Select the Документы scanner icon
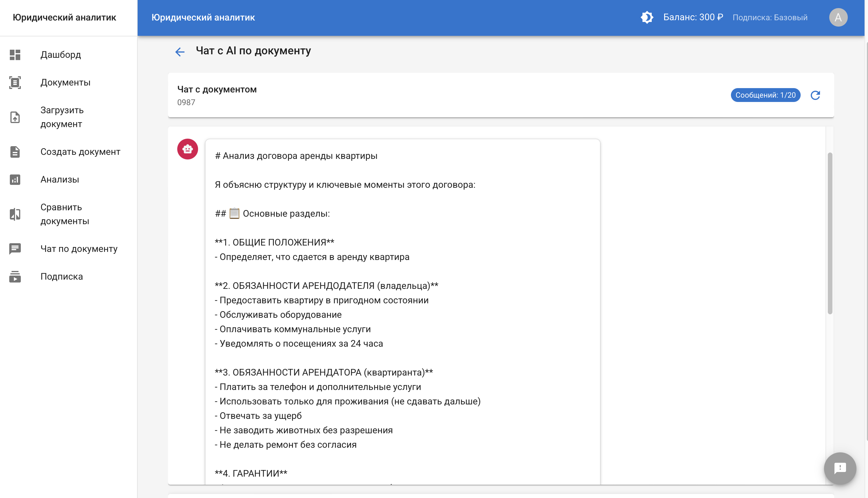This screenshot has height=498, width=868. tap(15, 82)
